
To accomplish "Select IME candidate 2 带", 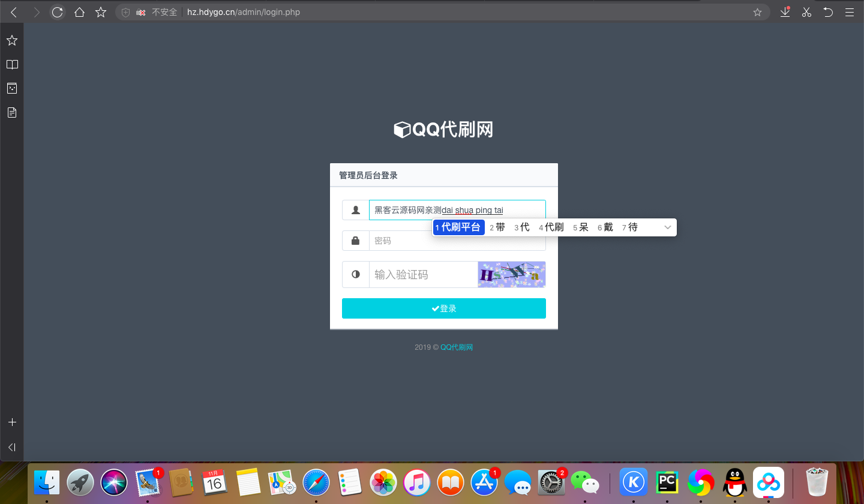I will (x=497, y=227).
